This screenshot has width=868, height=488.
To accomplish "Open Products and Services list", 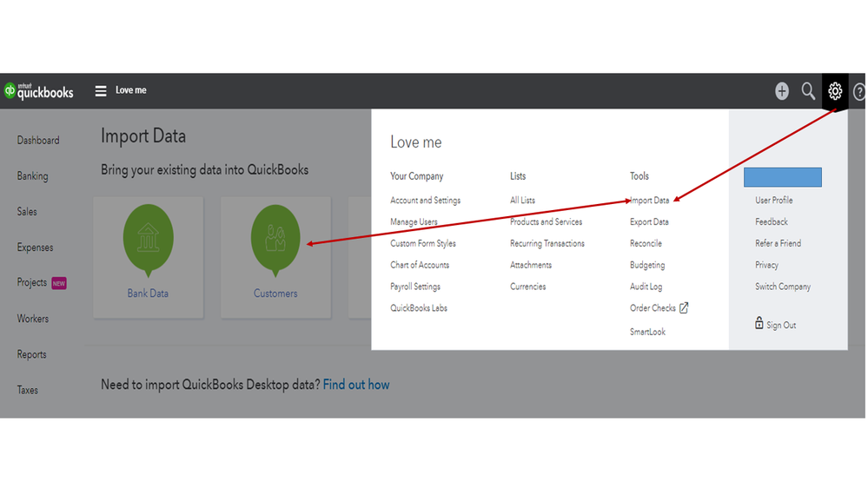I will (x=546, y=222).
